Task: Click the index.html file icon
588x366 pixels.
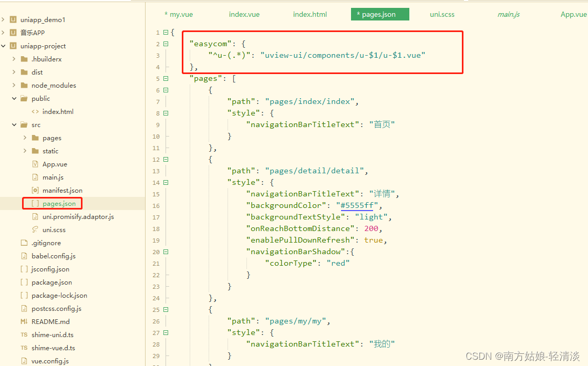Action: (35, 111)
